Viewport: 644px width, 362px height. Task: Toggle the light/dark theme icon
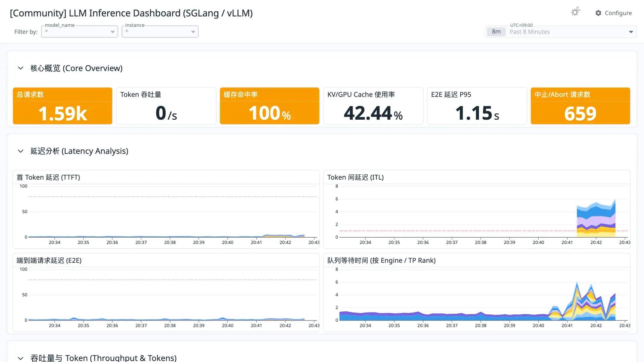click(576, 12)
